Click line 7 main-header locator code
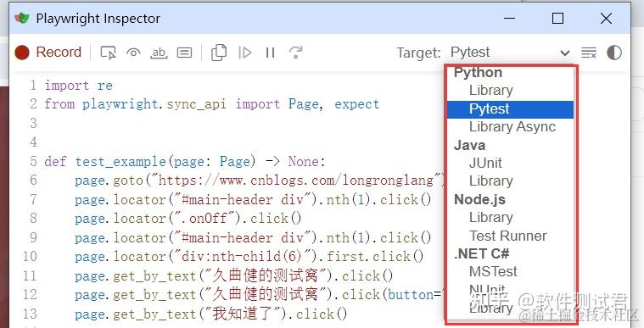The width and height of the screenshot is (644, 328). (x=253, y=199)
